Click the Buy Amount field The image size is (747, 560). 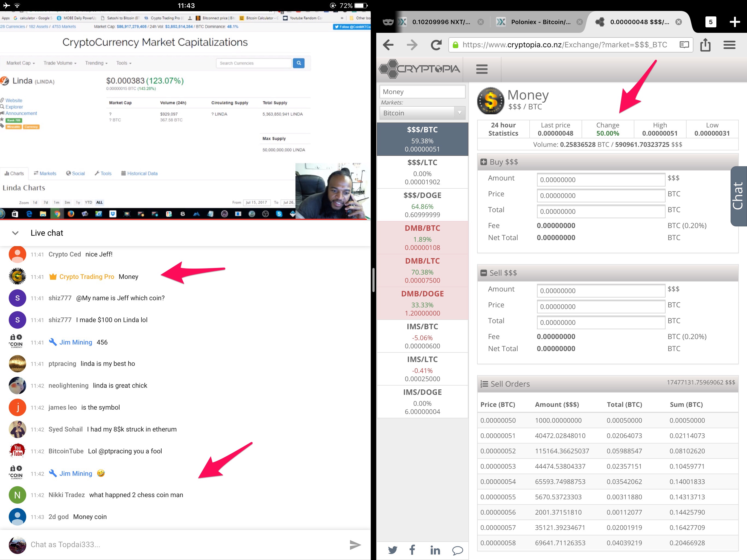point(601,180)
